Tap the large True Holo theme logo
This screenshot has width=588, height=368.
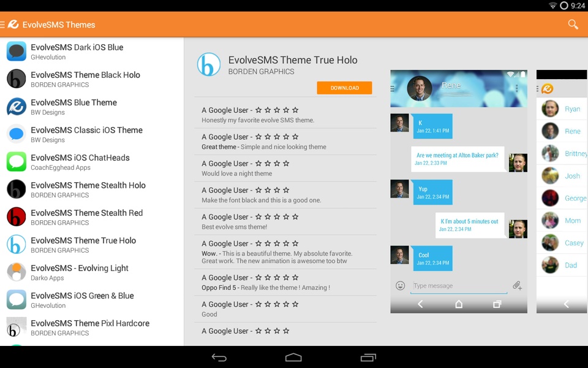click(x=209, y=64)
